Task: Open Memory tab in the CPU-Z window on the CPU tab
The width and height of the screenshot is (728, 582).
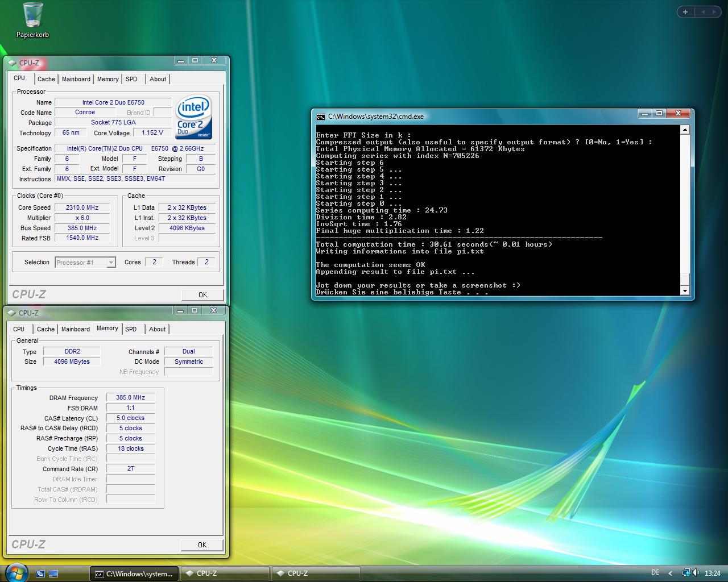Action: click(x=108, y=80)
